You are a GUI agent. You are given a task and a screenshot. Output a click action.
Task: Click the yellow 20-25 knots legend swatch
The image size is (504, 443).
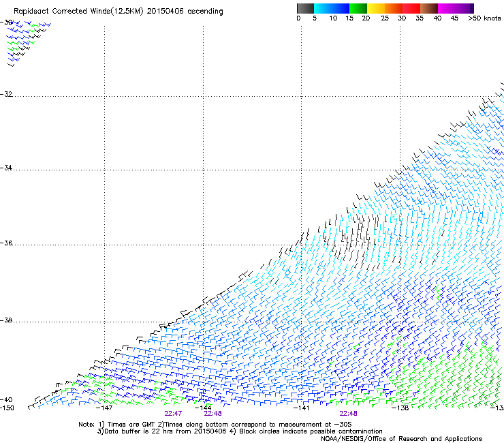point(376,8)
